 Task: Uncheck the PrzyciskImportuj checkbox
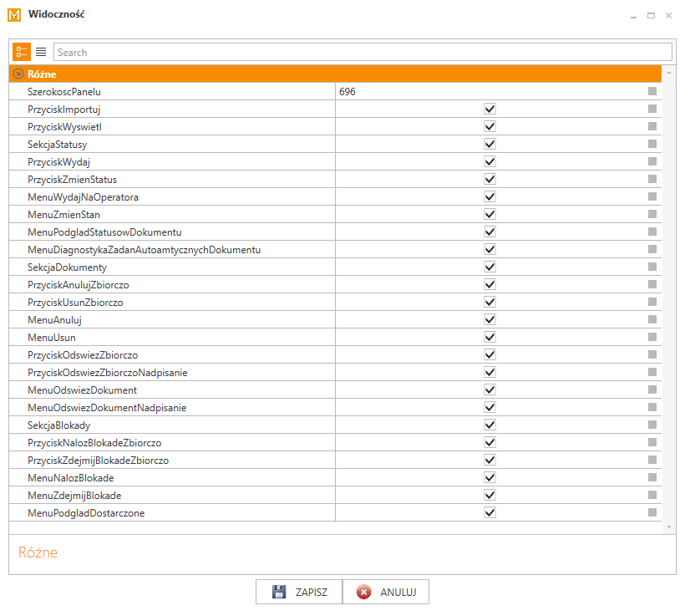click(490, 109)
